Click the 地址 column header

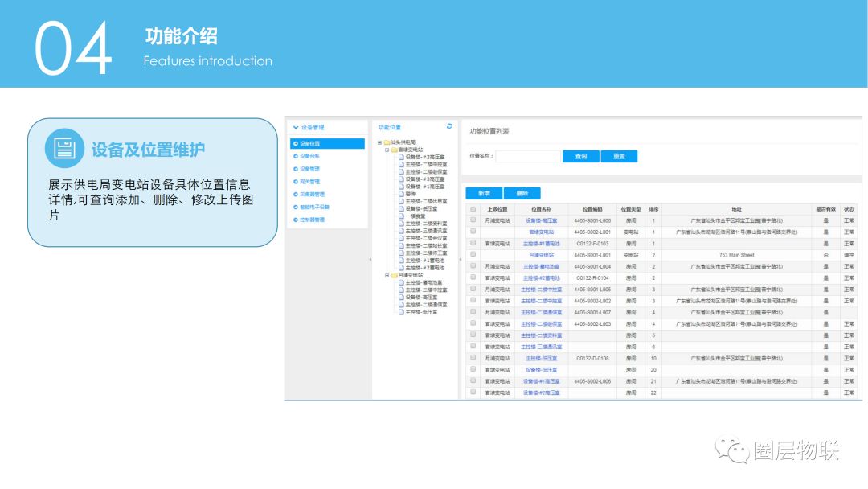point(736,209)
